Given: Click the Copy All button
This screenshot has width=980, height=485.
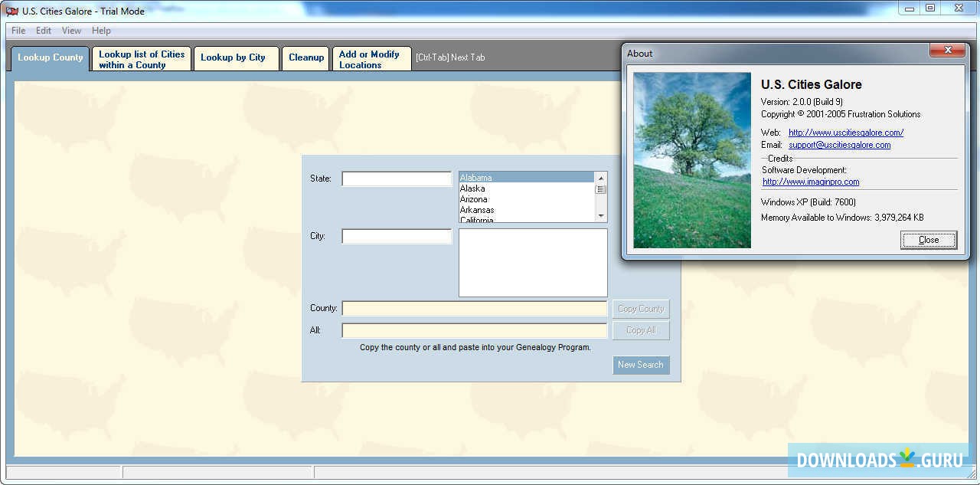Looking at the screenshot, I should tap(641, 330).
